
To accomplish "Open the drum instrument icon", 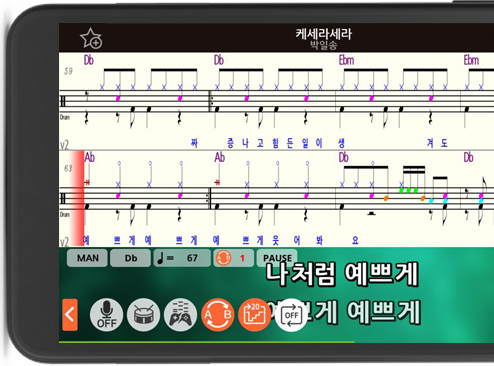I will point(143,315).
